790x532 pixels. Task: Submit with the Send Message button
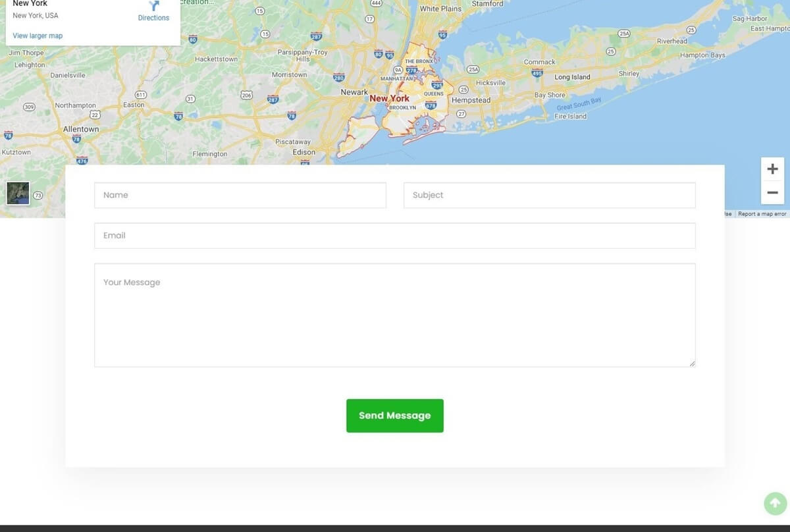tap(395, 415)
